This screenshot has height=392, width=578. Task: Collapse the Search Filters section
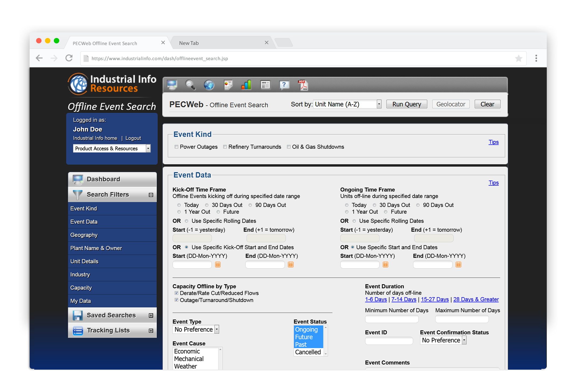(151, 195)
